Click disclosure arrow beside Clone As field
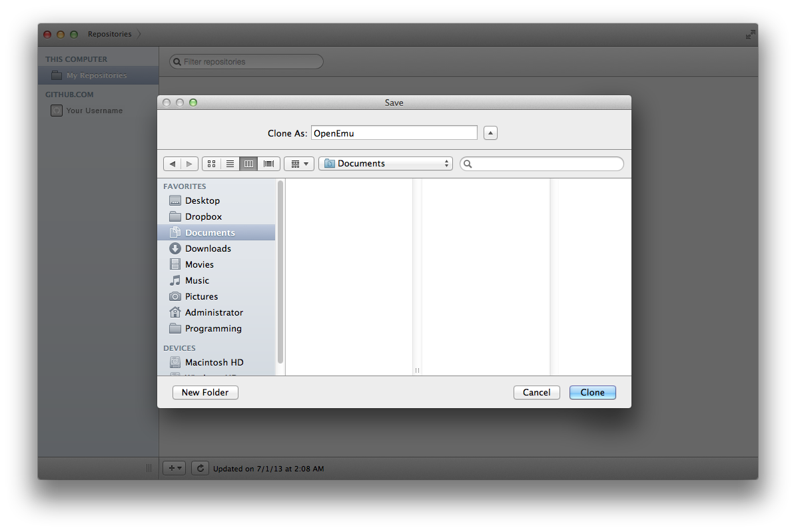 [x=490, y=133]
